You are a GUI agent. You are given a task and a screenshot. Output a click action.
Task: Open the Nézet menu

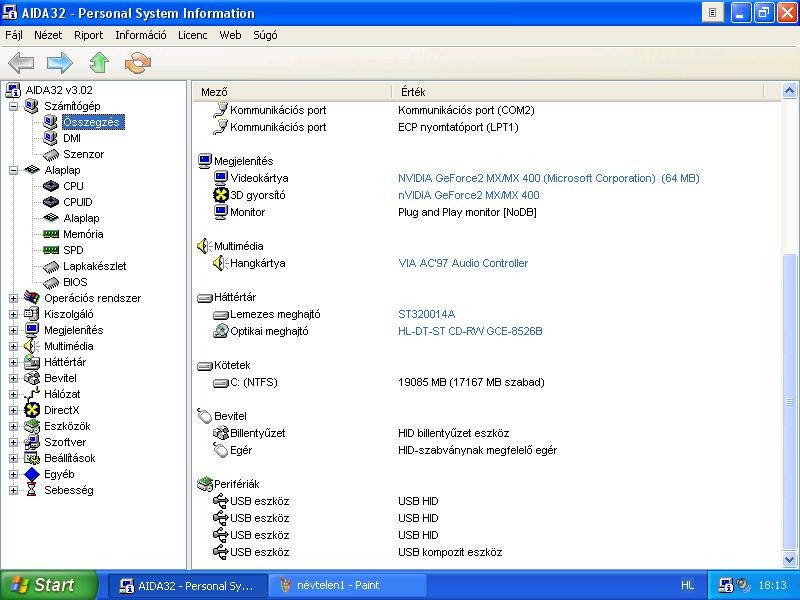[x=48, y=35]
